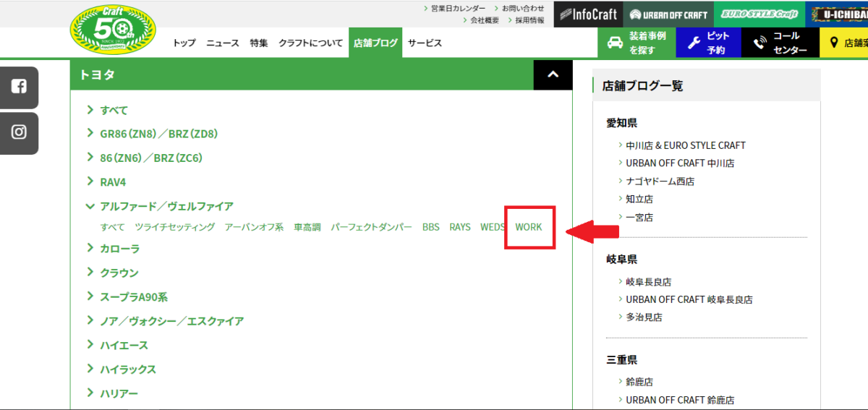Open the ニュース menu item
Viewport: 868px width, 410px height.
click(222, 43)
